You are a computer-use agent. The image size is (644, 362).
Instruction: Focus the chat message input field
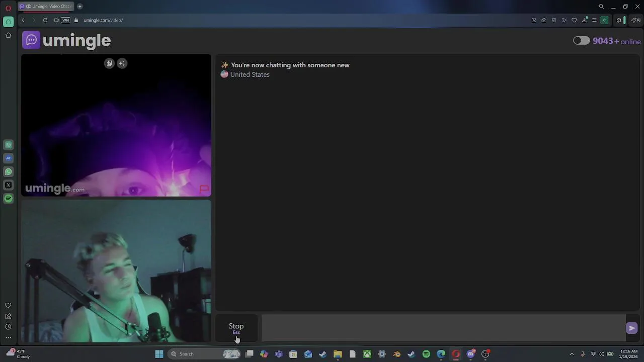coord(443,328)
